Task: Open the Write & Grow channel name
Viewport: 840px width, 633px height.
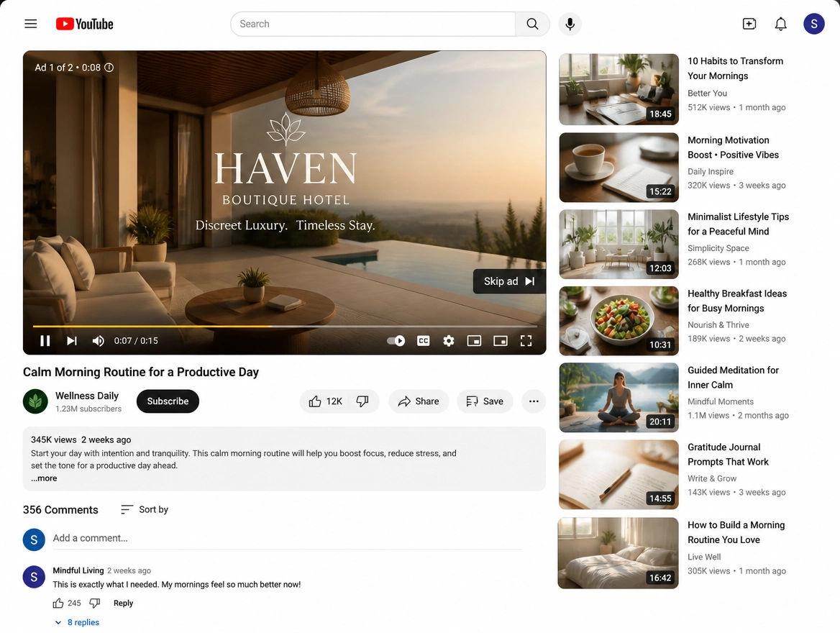Action: 711,478
